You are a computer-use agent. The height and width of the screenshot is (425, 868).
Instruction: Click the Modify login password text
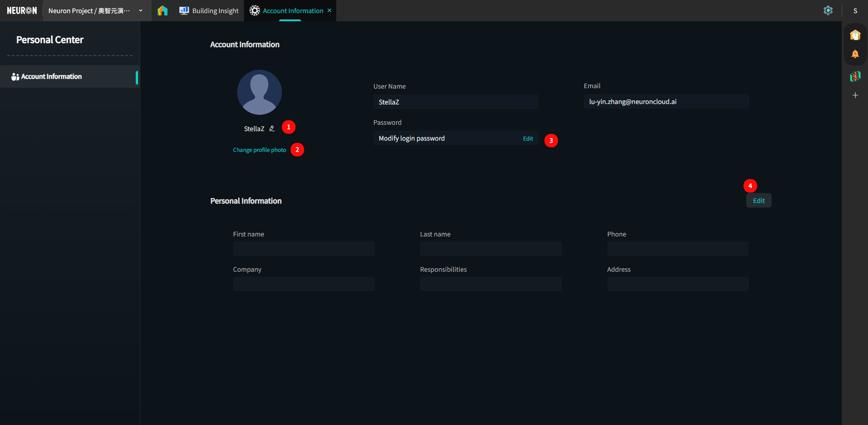tap(411, 138)
